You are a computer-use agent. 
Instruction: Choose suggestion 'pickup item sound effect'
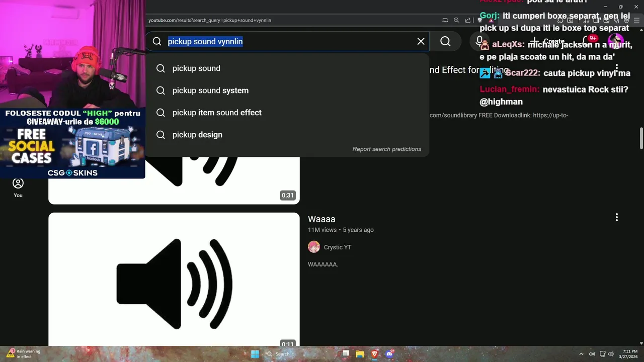(287, 113)
